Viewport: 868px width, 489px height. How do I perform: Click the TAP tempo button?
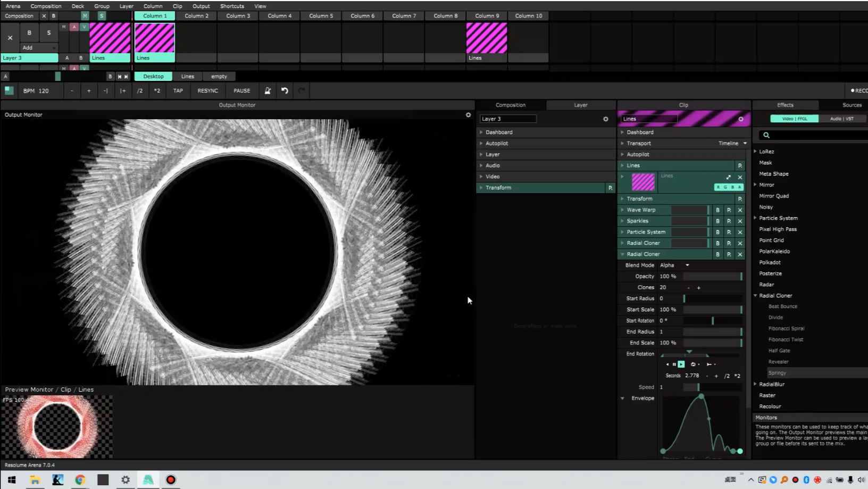[x=178, y=91]
